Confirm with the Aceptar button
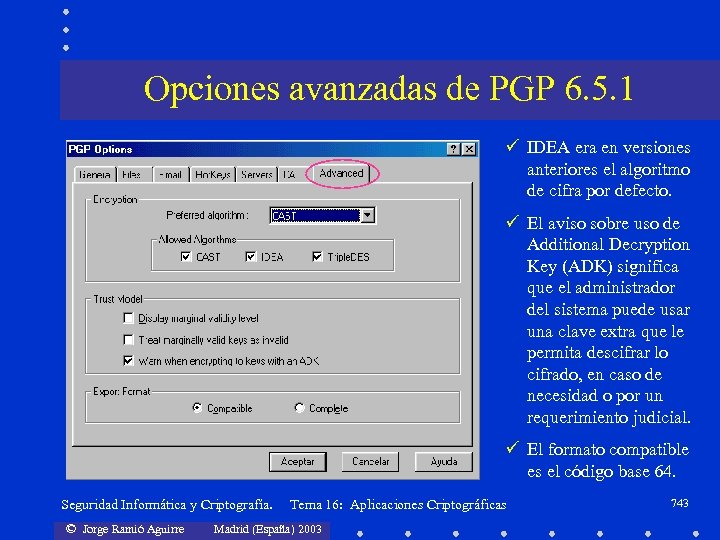This screenshot has height=540, width=720. point(298,461)
